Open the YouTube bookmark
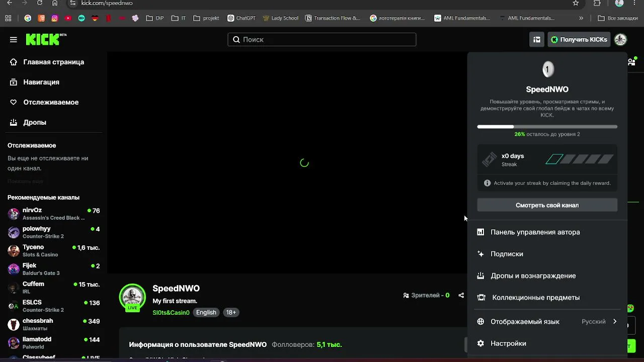This screenshot has width=644, height=362. point(68,18)
